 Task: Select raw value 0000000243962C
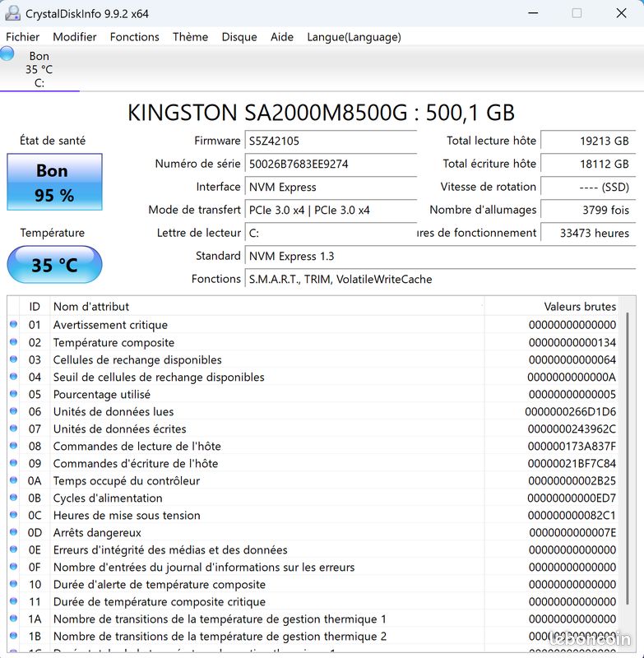[572, 429]
